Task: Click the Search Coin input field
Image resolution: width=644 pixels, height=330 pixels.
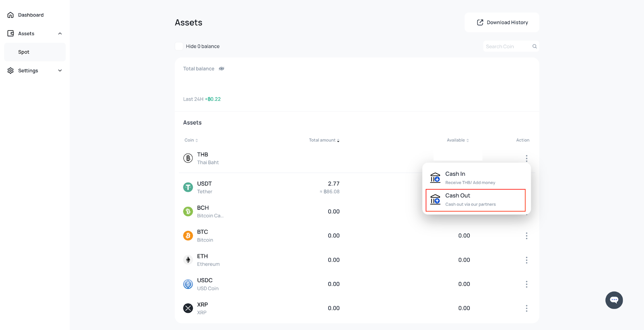Action: (x=507, y=46)
